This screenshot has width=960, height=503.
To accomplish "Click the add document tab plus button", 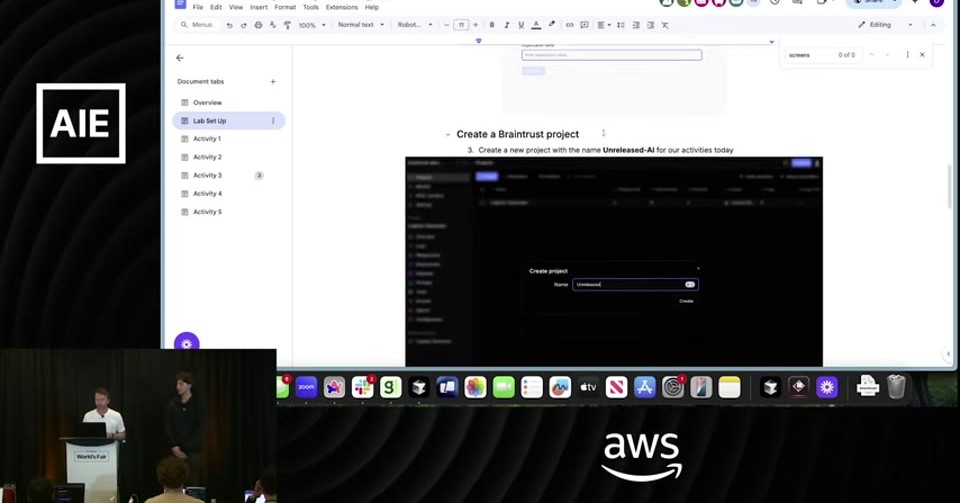I will coord(273,81).
